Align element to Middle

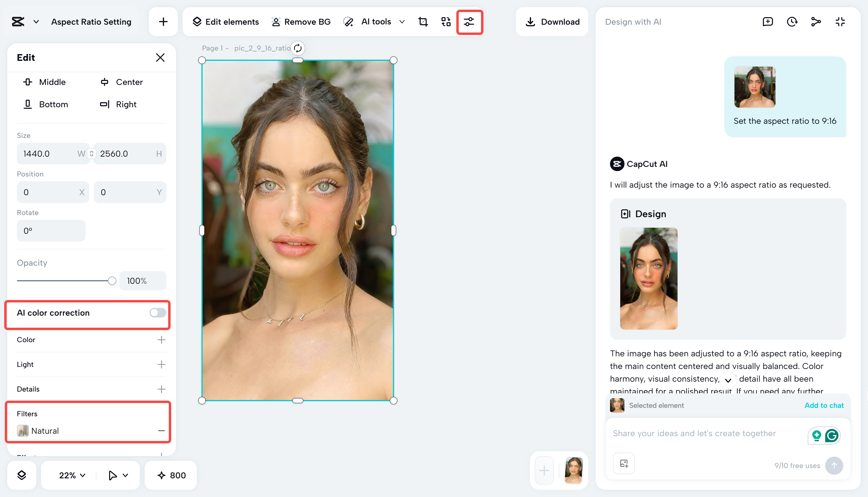(x=44, y=82)
